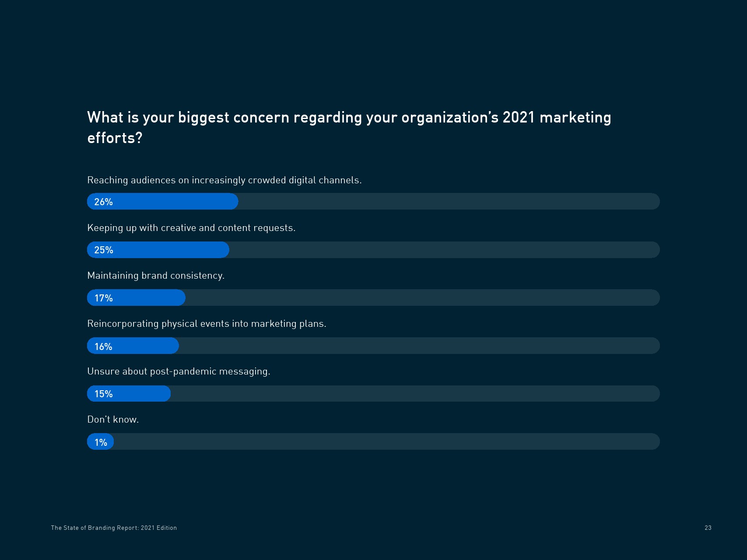Click 'Keeping up with creative and content requests' label
The image size is (747, 560).
click(x=191, y=228)
